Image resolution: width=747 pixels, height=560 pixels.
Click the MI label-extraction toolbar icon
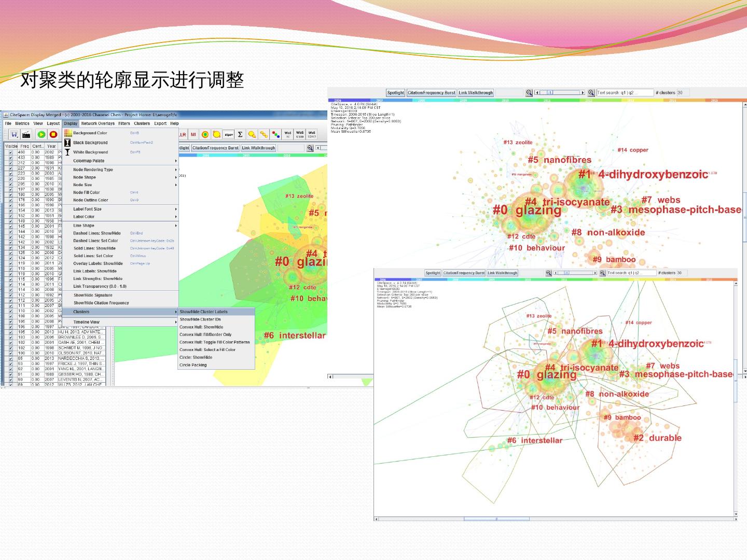(193, 134)
